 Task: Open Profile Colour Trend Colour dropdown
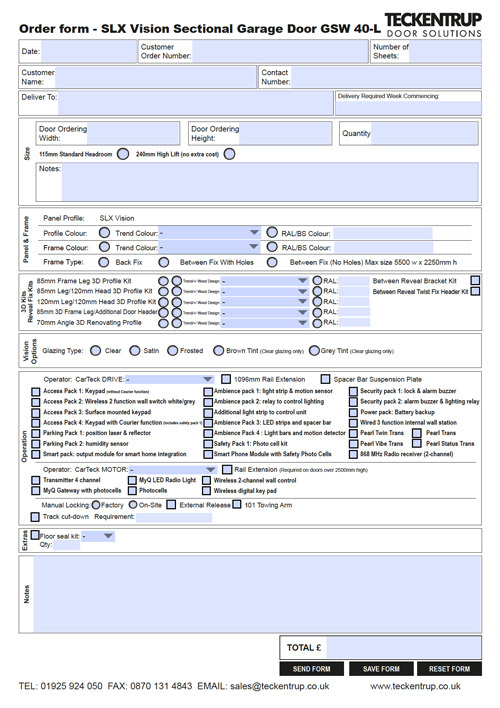coord(210,233)
